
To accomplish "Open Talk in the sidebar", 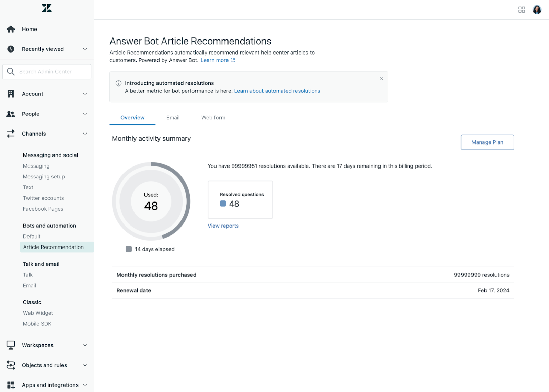I will [x=28, y=275].
